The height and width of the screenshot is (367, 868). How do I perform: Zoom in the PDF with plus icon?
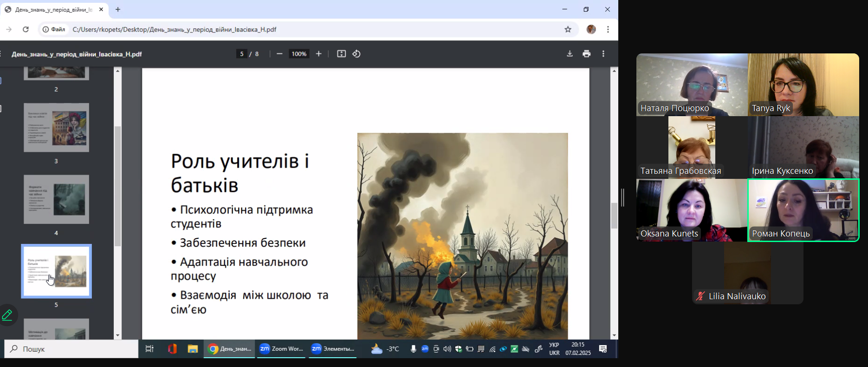click(318, 54)
